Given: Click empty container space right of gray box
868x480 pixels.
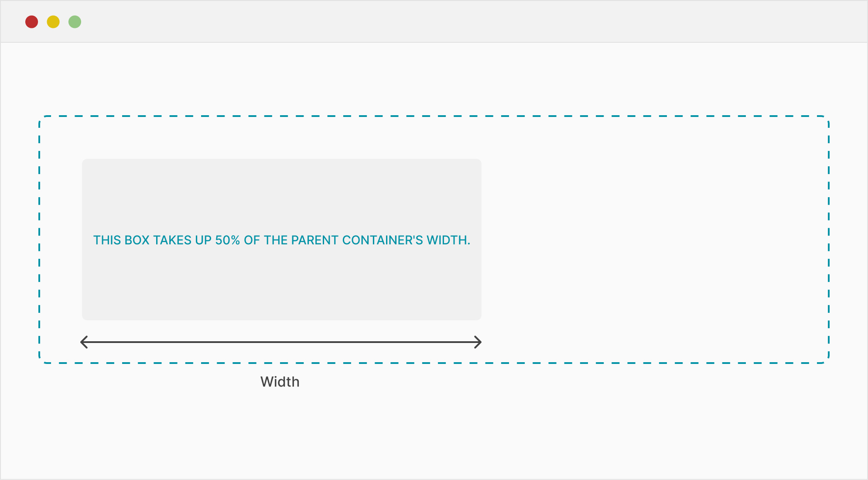Looking at the screenshot, I should (x=654, y=240).
